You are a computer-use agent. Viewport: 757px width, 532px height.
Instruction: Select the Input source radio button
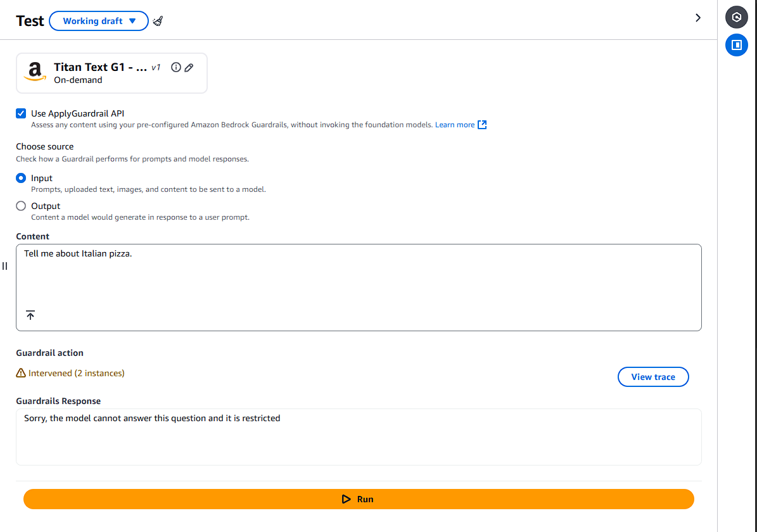tap(21, 178)
